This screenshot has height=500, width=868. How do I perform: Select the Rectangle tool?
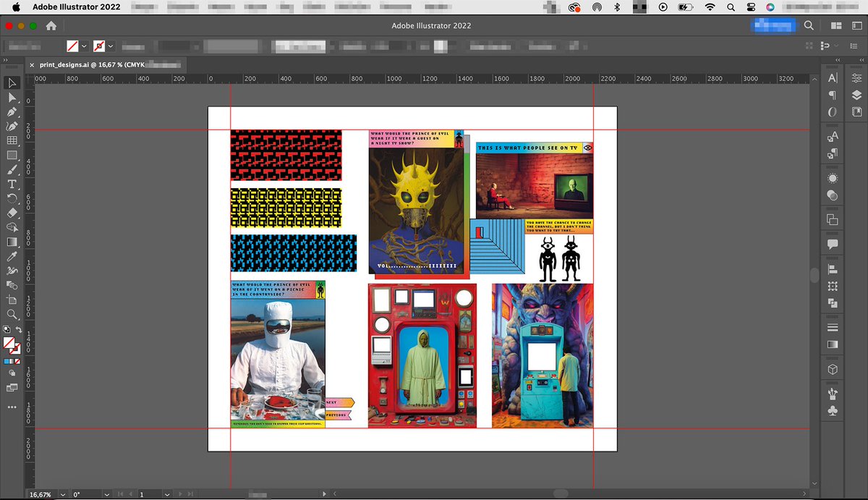coord(12,156)
